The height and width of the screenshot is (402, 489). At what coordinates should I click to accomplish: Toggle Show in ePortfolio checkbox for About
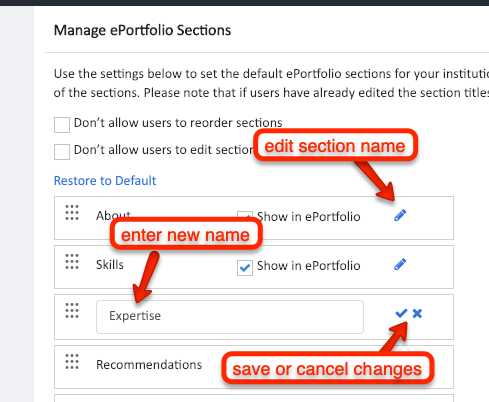point(245,215)
